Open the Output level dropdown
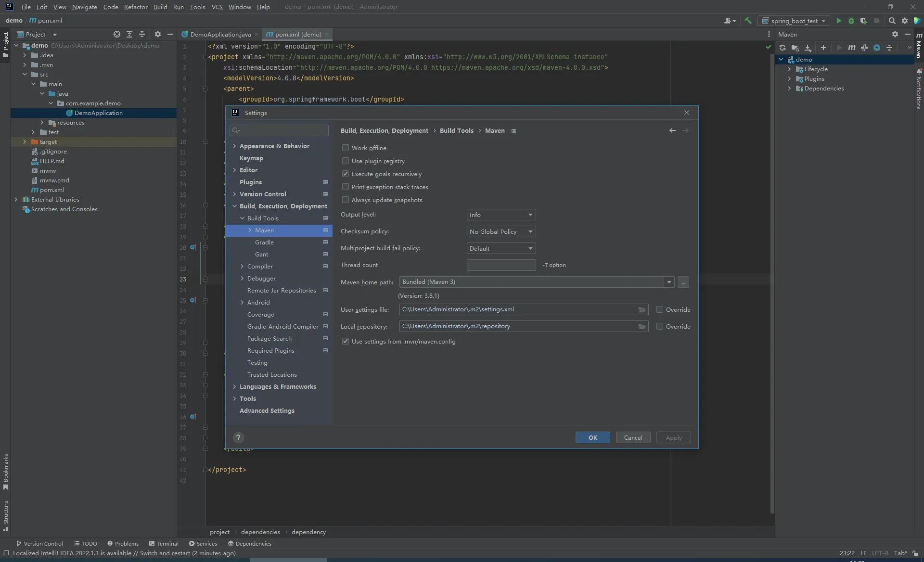The image size is (924, 562). [x=501, y=215]
